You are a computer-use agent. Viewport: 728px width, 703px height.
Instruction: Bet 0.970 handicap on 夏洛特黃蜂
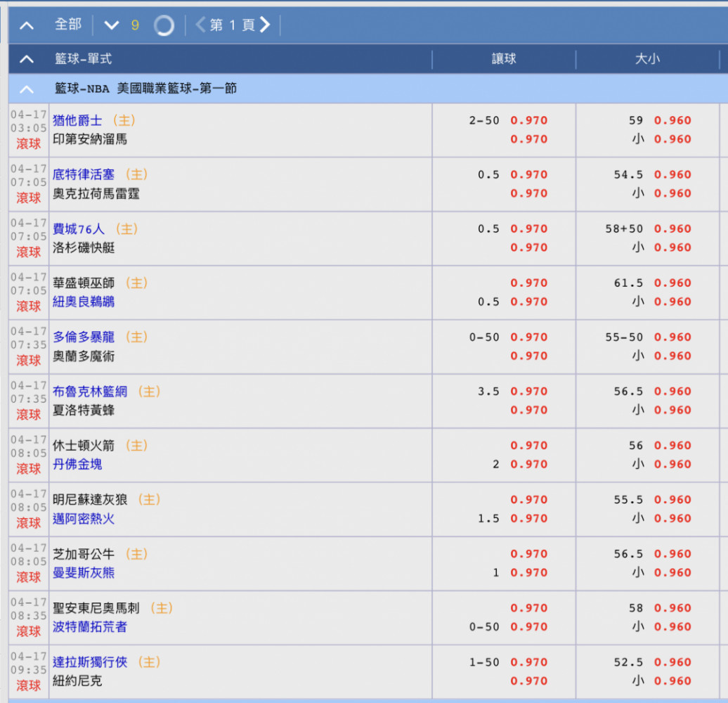pos(529,410)
